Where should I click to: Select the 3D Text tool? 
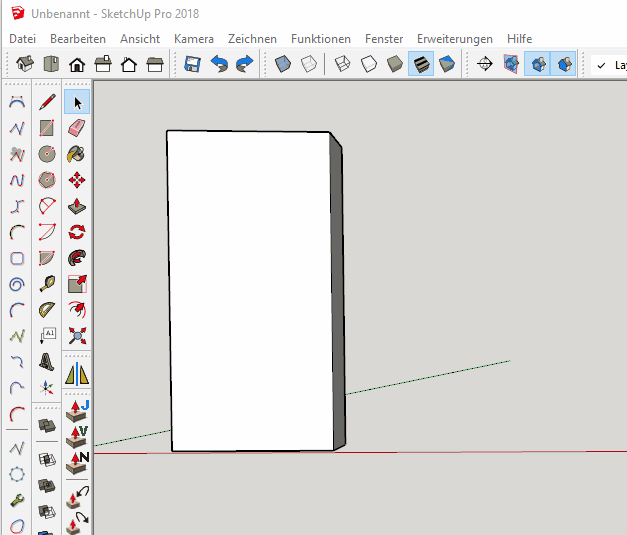click(x=46, y=362)
